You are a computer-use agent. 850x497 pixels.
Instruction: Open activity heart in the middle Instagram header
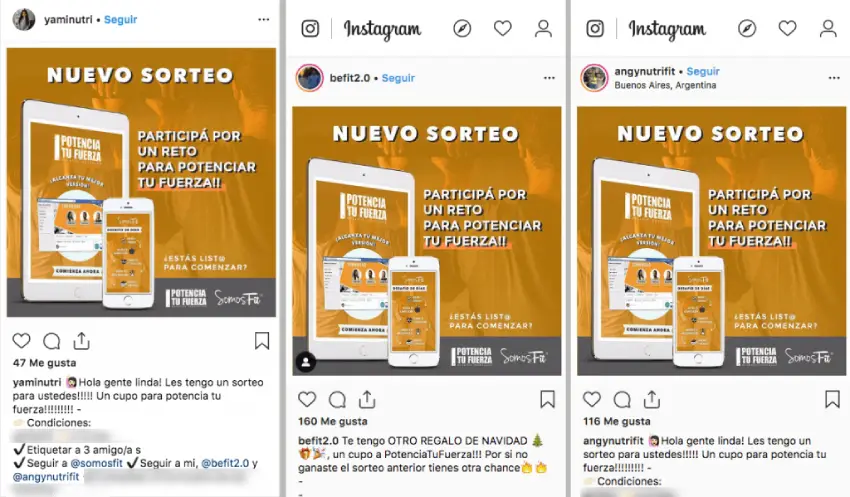click(x=503, y=28)
